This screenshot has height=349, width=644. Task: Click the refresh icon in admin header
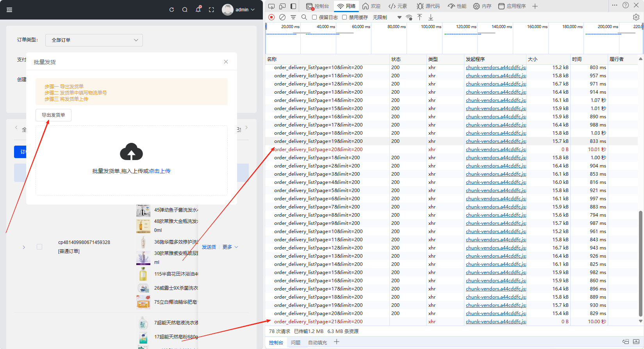point(171,10)
